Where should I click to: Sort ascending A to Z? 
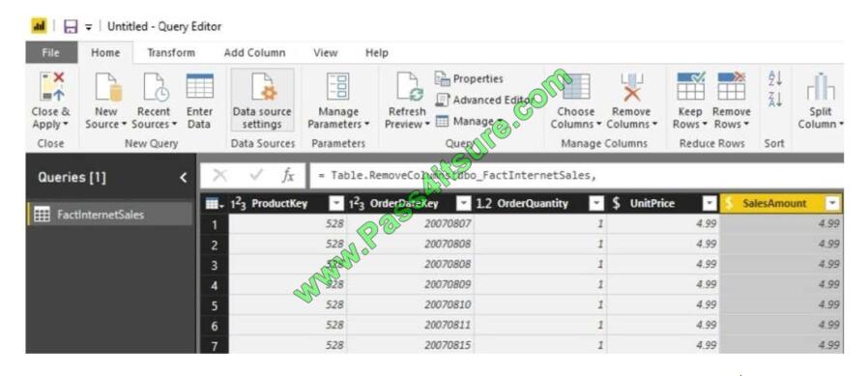774,79
